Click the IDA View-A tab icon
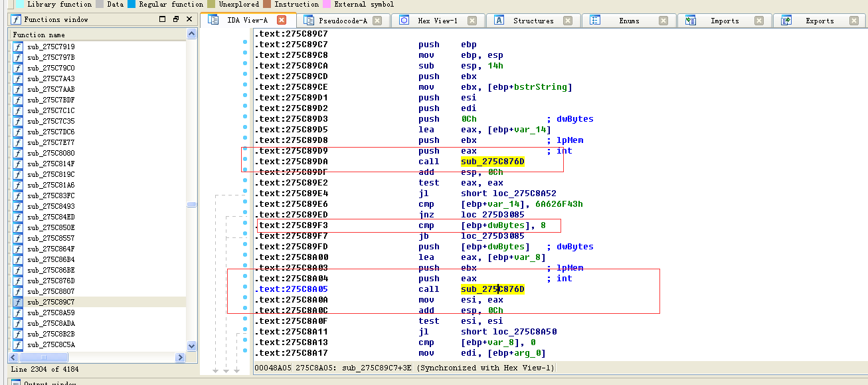The width and height of the screenshot is (868, 385). (213, 20)
